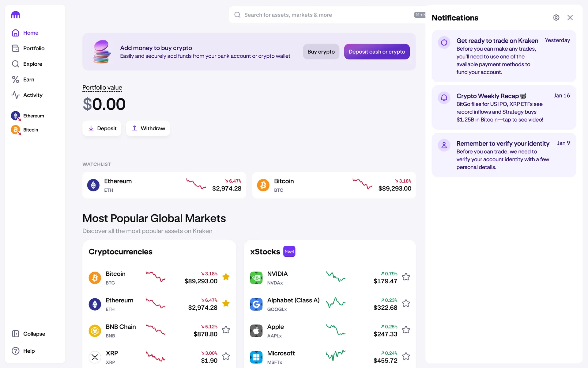Star Microsoft xStock as favorite
The width and height of the screenshot is (588, 368).
pyautogui.click(x=406, y=356)
